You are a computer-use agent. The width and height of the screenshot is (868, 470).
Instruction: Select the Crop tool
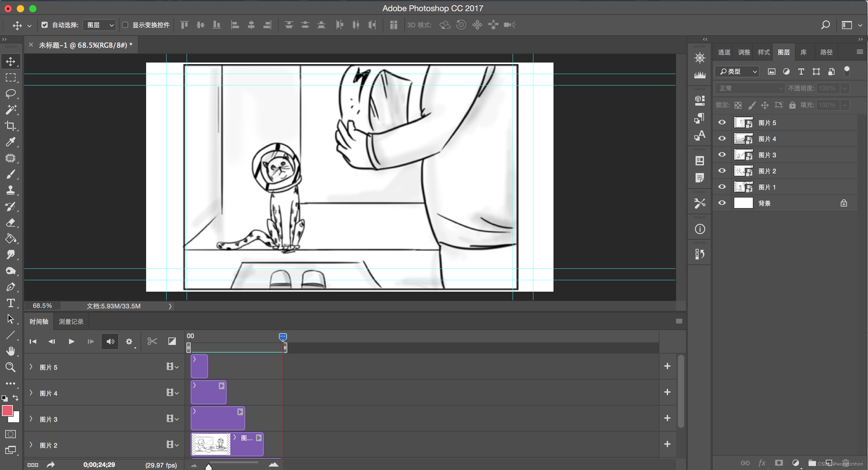click(x=11, y=126)
